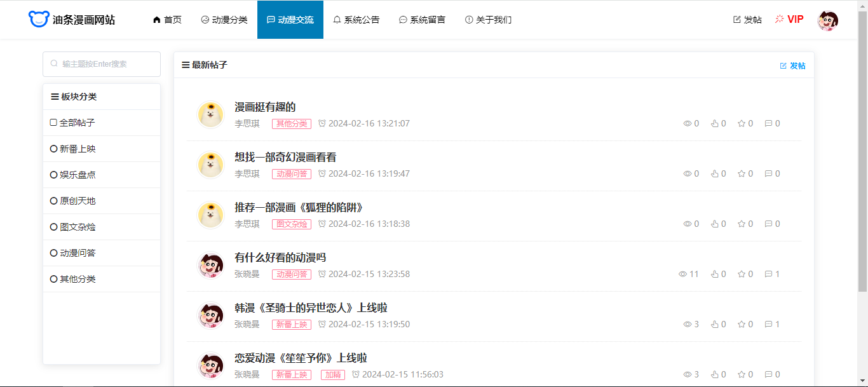
Task: Click comment icon on 笙笙予你 post
Action: point(768,374)
